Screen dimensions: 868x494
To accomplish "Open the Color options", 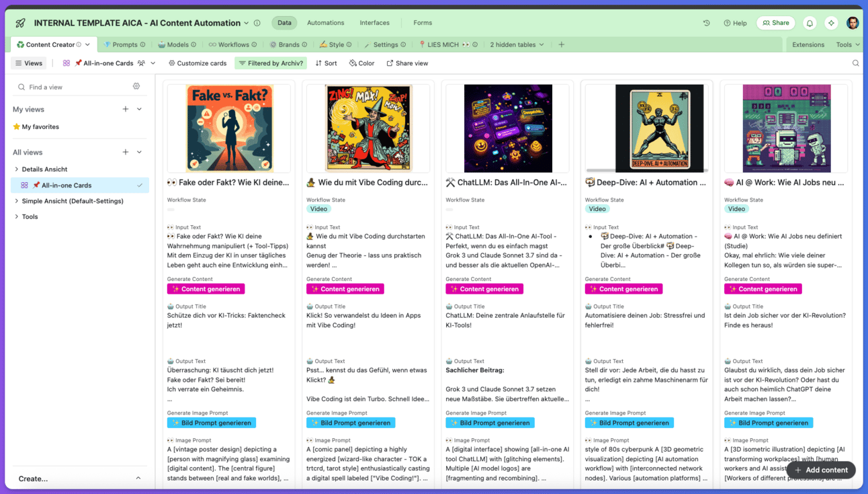I will 361,63.
